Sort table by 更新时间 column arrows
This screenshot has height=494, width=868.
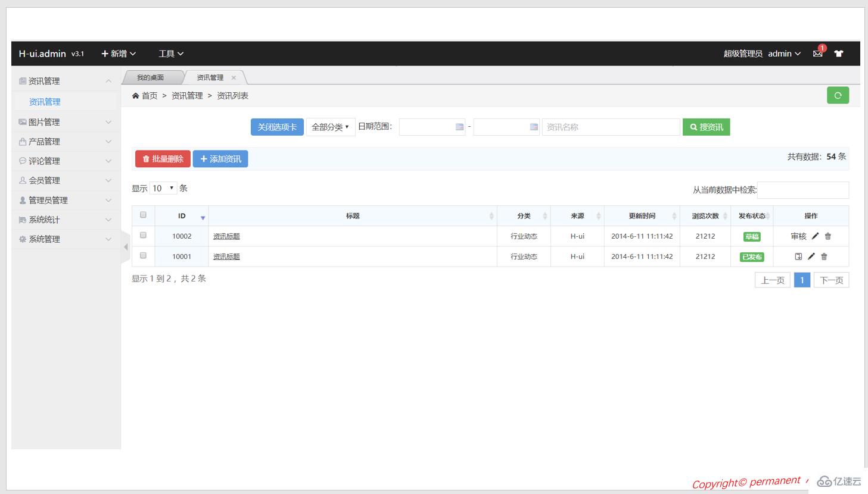click(674, 216)
